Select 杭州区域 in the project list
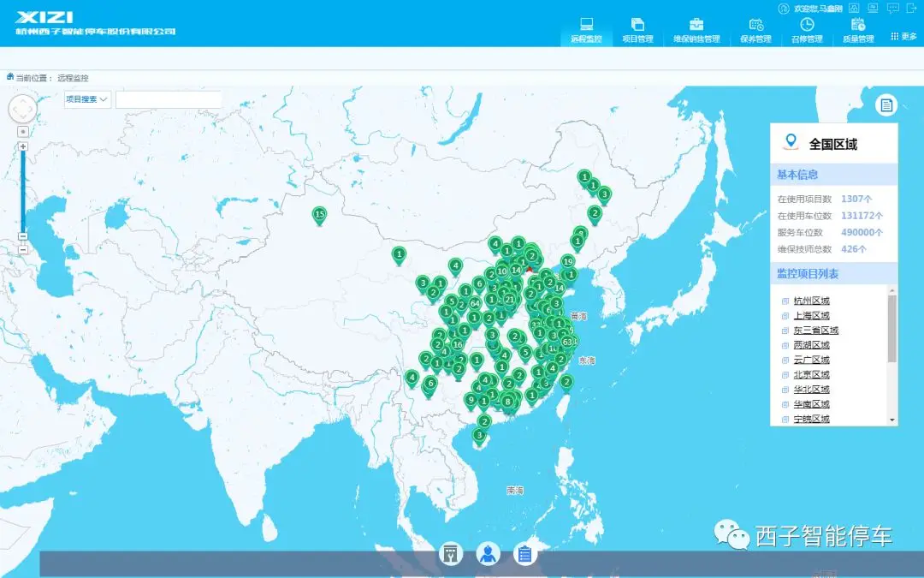This screenshot has width=924, height=578. [x=811, y=301]
